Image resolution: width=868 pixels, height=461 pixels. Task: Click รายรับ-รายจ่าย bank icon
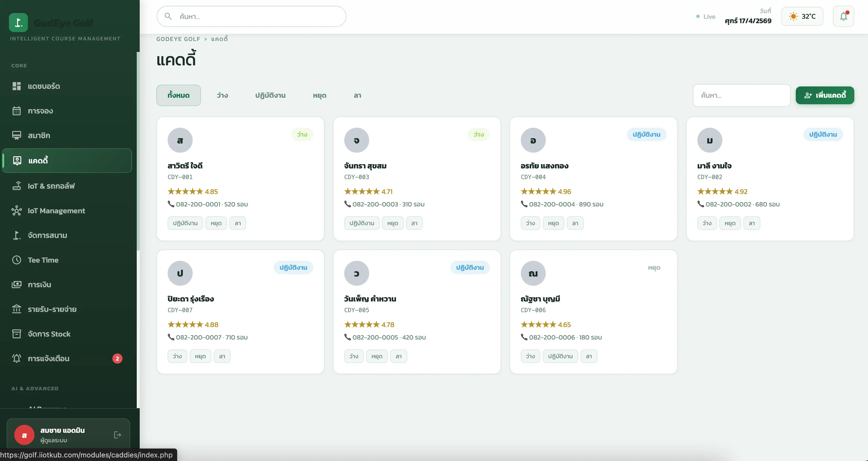coord(17,309)
